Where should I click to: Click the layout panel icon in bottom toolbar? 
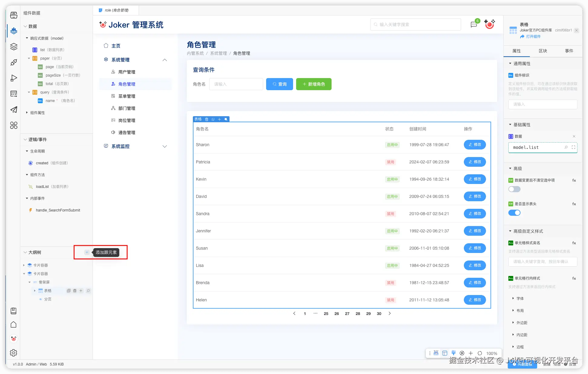click(x=444, y=353)
